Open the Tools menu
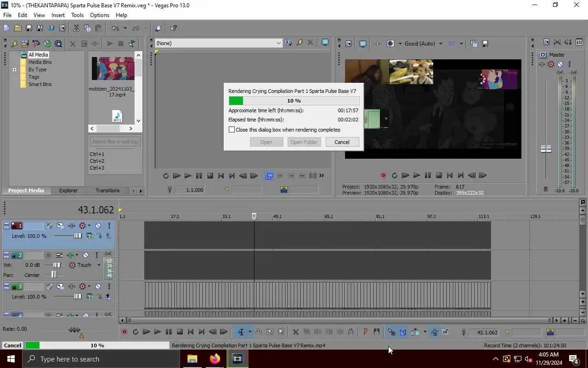588x368 pixels. (77, 15)
